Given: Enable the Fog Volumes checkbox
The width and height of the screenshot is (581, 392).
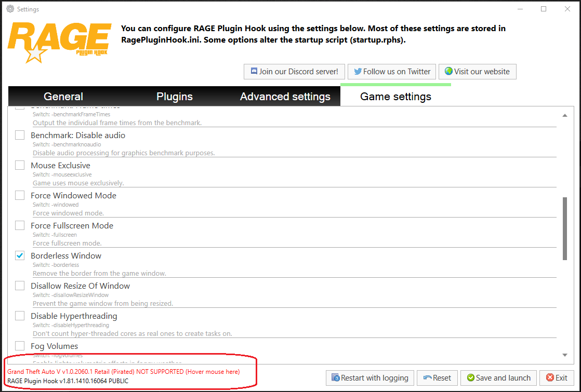Looking at the screenshot, I should tap(20, 346).
